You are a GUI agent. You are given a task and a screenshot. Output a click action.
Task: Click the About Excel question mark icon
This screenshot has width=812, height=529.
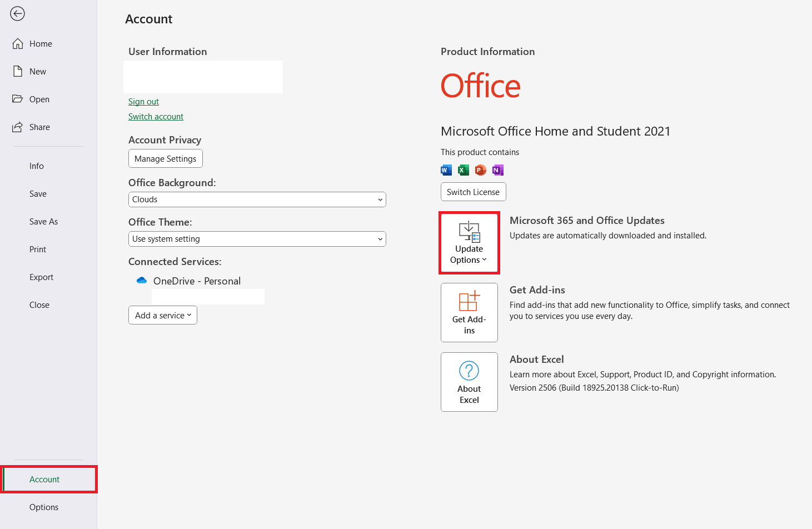pyautogui.click(x=469, y=371)
